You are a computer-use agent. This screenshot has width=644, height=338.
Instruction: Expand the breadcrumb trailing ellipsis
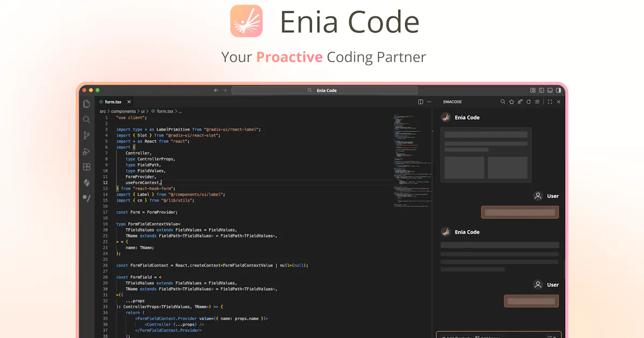point(180,112)
